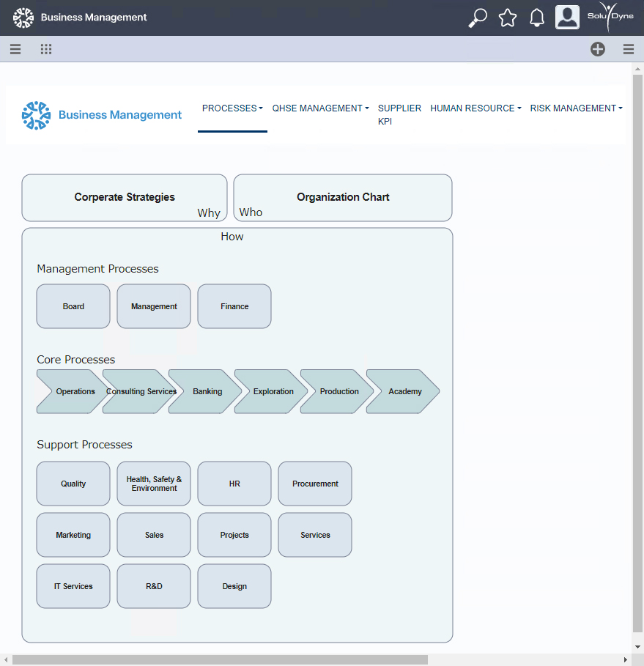Toggle the Corperate Strategies panel
Viewport: 644px width, 666px height.
point(124,197)
